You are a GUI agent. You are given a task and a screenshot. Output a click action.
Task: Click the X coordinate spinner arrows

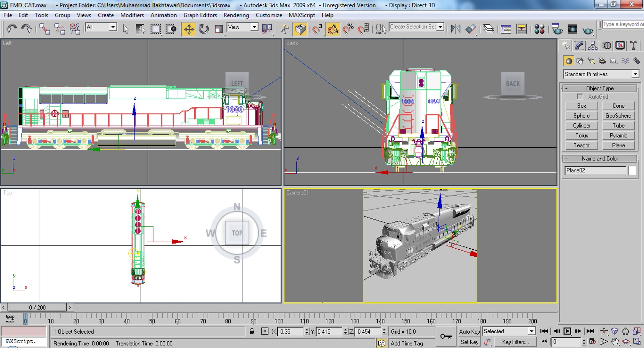tap(307, 332)
